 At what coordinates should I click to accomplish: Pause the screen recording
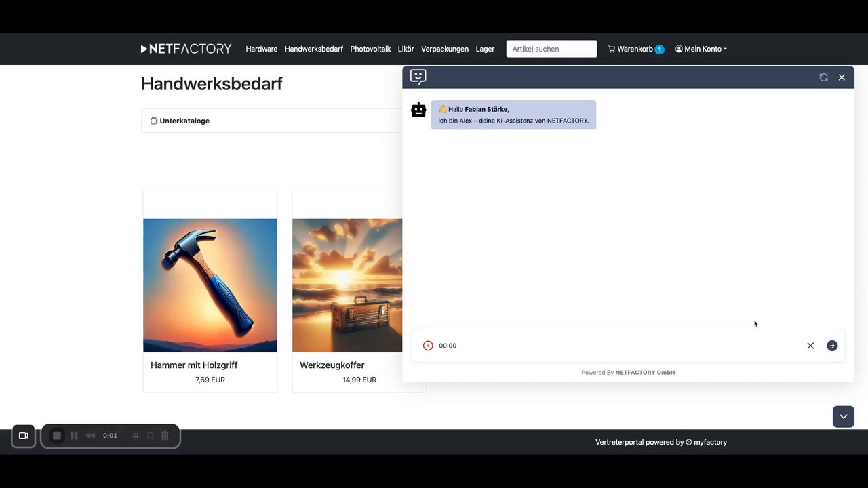click(74, 436)
